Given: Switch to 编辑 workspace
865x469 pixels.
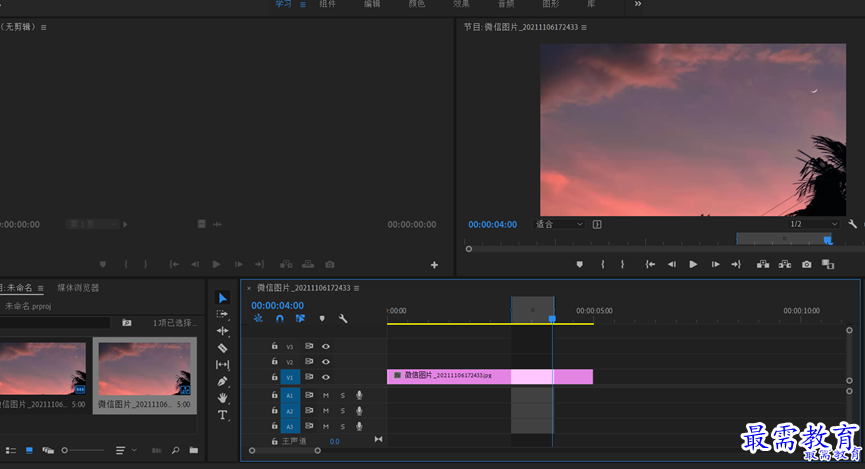Looking at the screenshot, I should [372, 4].
